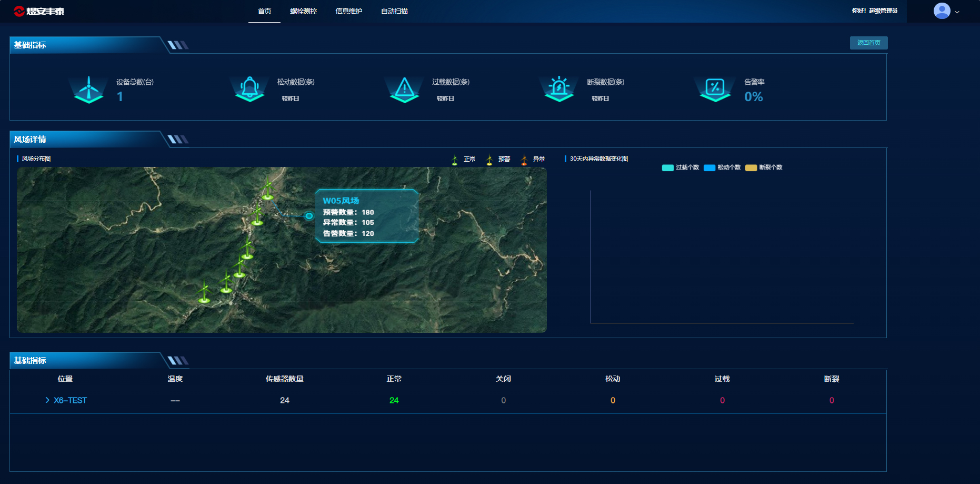Select the topmost wind turbine on map

click(267, 189)
